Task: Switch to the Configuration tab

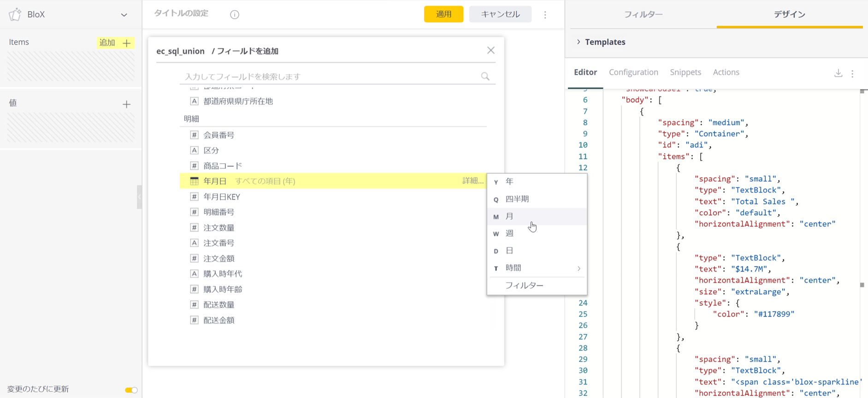Action: [x=633, y=72]
